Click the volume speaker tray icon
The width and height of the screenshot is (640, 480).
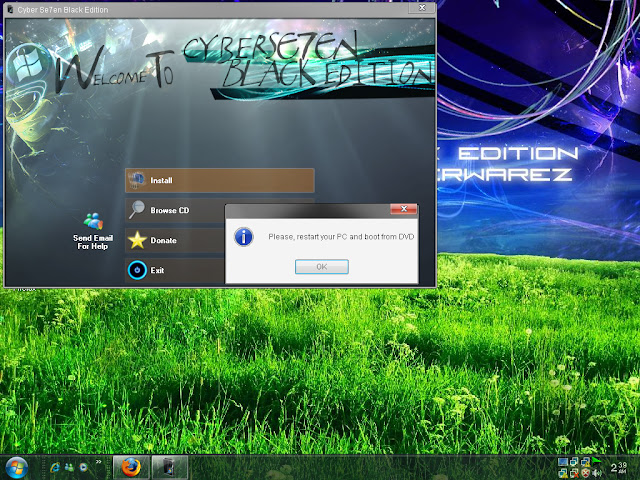pos(597,473)
